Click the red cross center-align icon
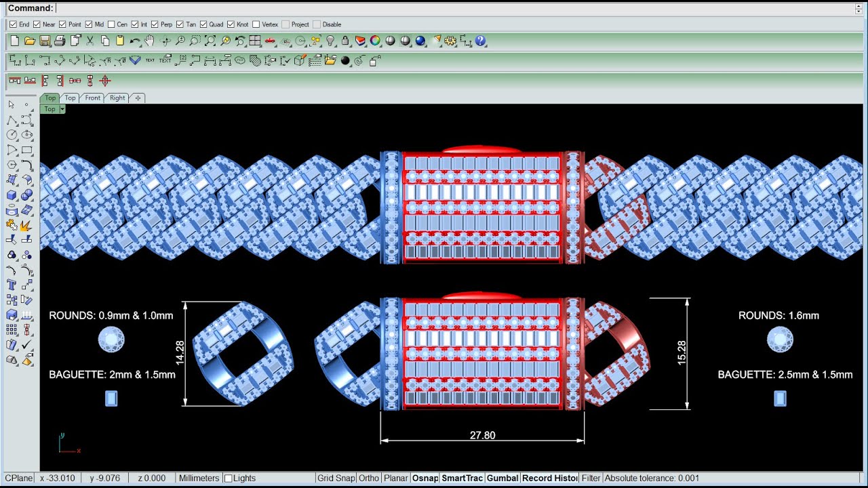The image size is (868, 488). 105,81
